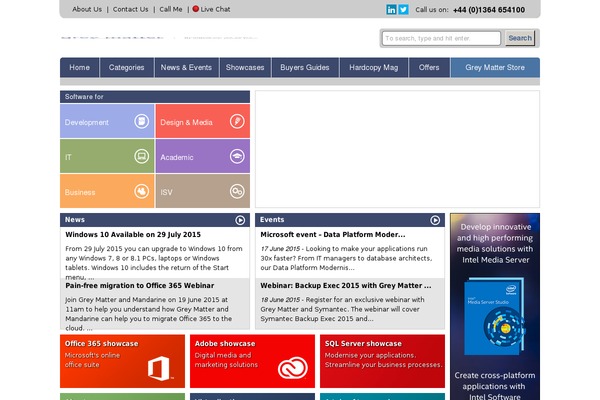This screenshot has height=400, width=600.
Task: Click the News panel arrow icon
Action: tap(240, 220)
